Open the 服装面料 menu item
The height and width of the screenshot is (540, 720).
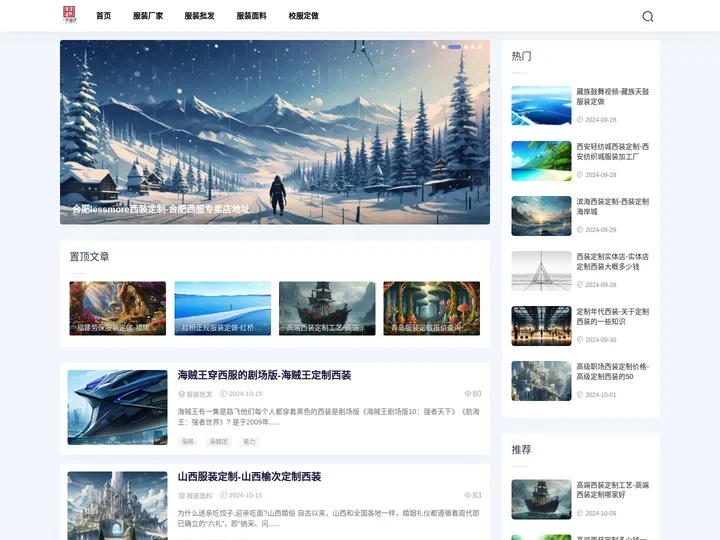[251, 16]
